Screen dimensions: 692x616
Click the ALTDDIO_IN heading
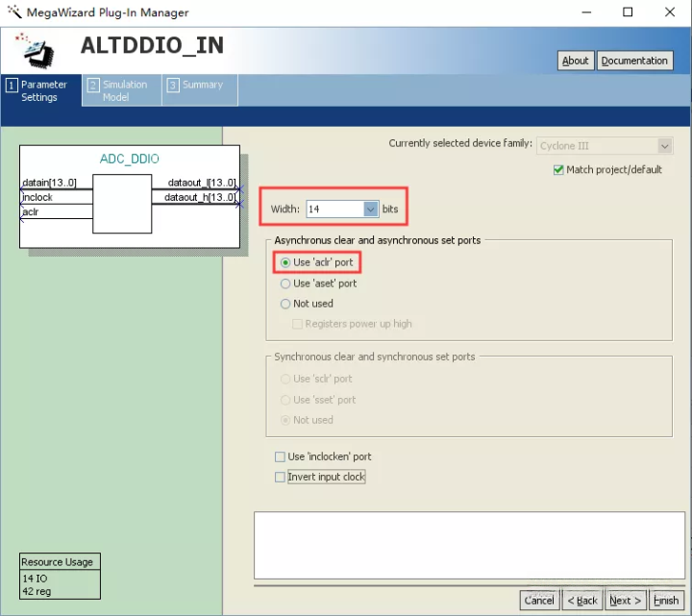pyautogui.click(x=152, y=45)
